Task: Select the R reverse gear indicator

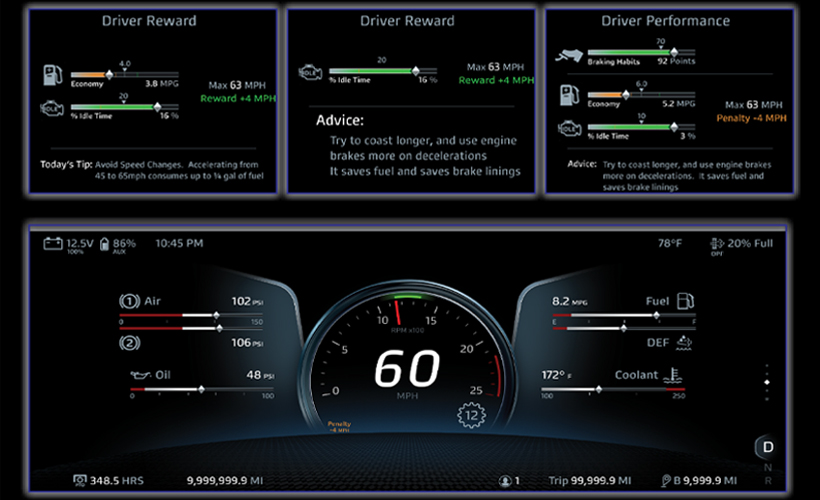Action: pyautogui.click(x=768, y=480)
